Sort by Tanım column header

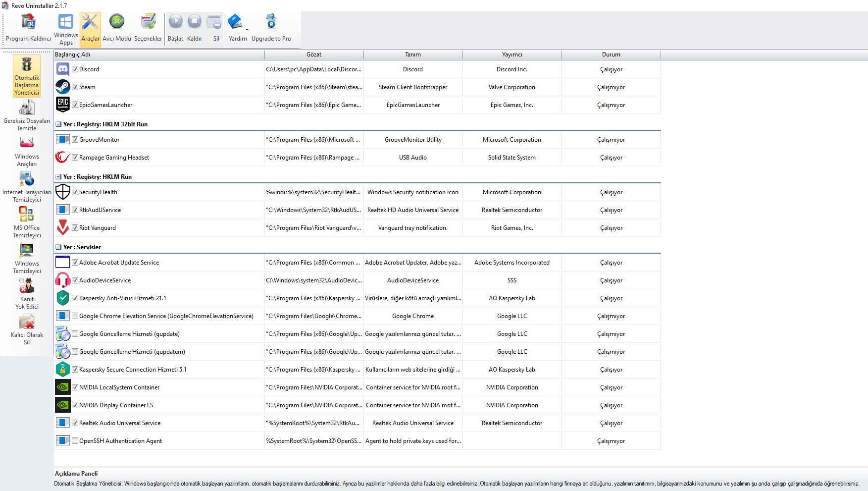(x=413, y=55)
